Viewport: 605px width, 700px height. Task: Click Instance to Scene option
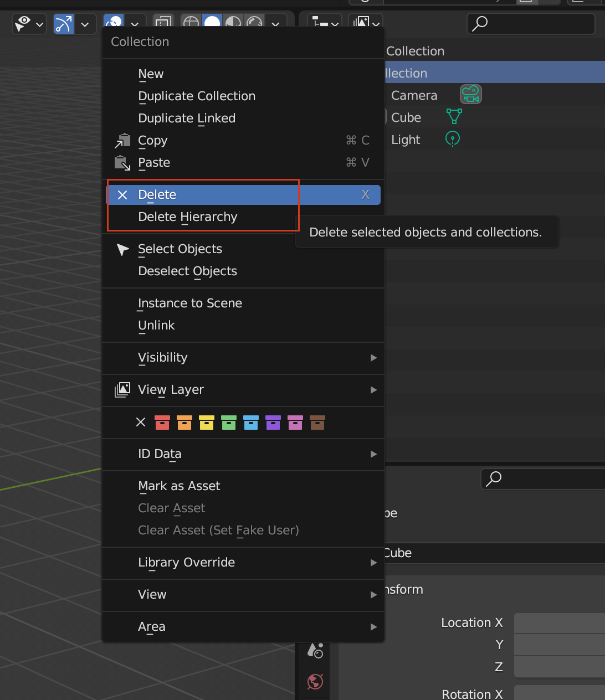coord(189,303)
